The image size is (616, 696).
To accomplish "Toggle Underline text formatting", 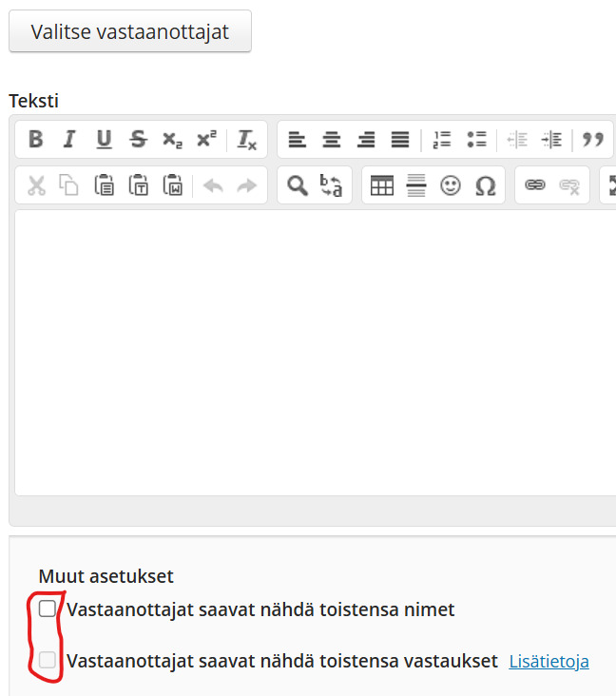I will 104,140.
